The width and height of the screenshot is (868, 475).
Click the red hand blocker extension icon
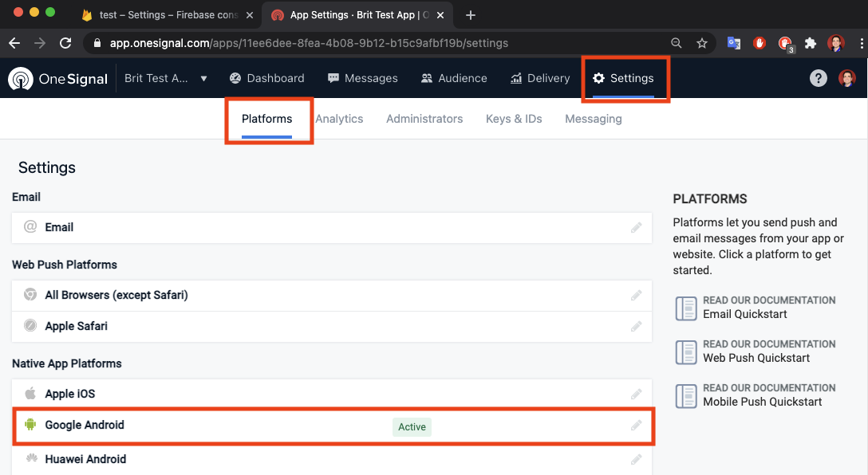point(759,43)
